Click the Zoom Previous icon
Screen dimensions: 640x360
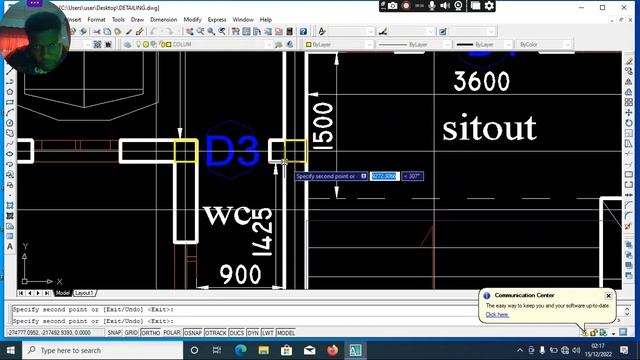click(x=222, y=31)
